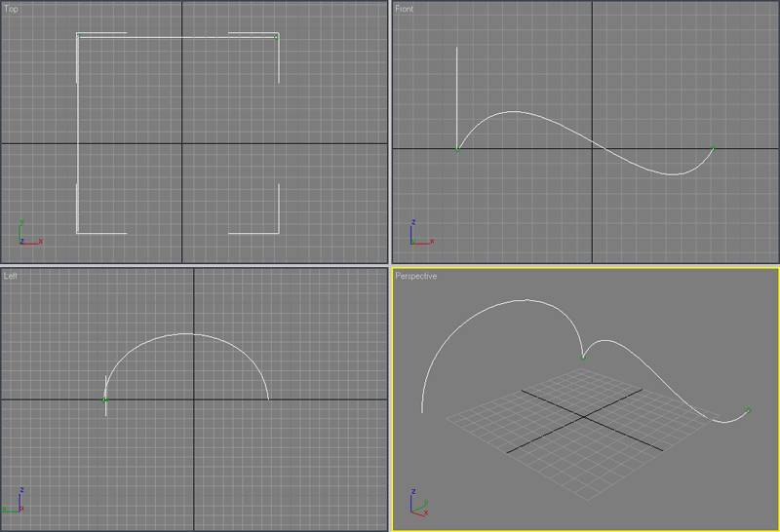Select far-right end vertex in Perspective viewport
Image resolution: width=780 pixels, height=532 pixels.
(748, 411)
